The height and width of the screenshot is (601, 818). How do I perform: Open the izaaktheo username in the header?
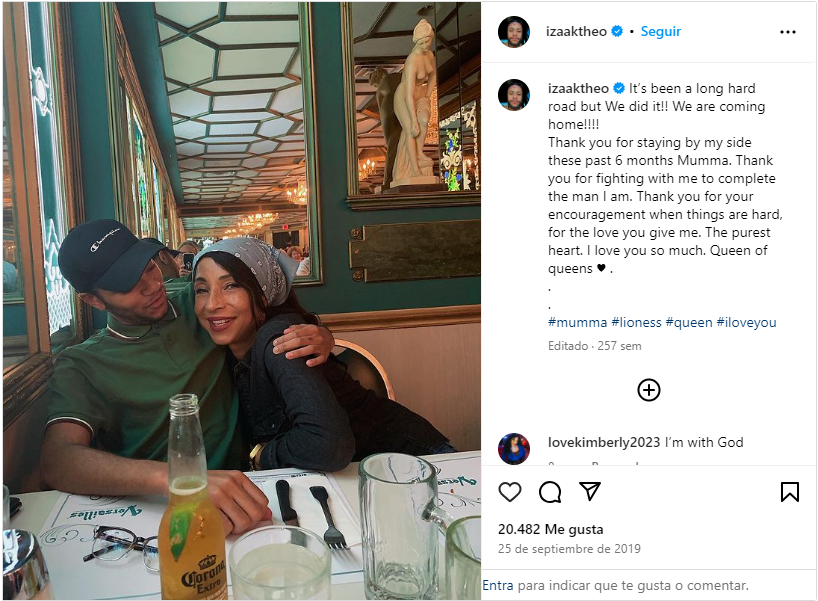pyautogui.click(x=576, y=31)
